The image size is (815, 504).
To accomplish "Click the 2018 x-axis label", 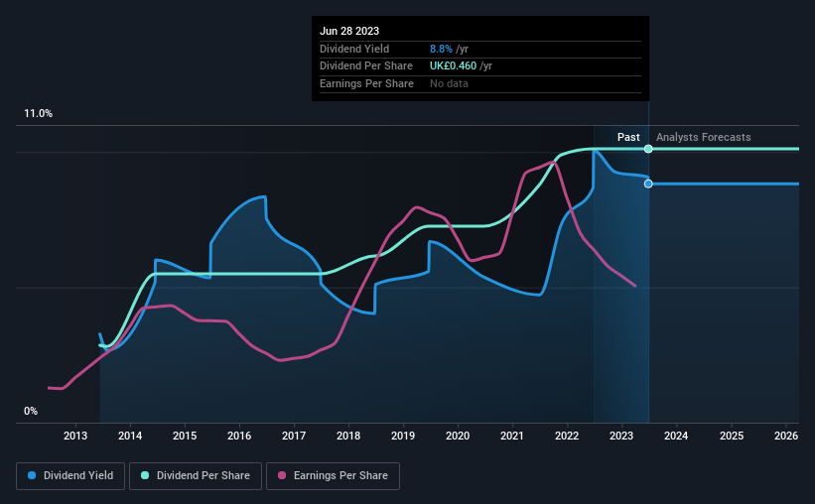I will (348, 436).
